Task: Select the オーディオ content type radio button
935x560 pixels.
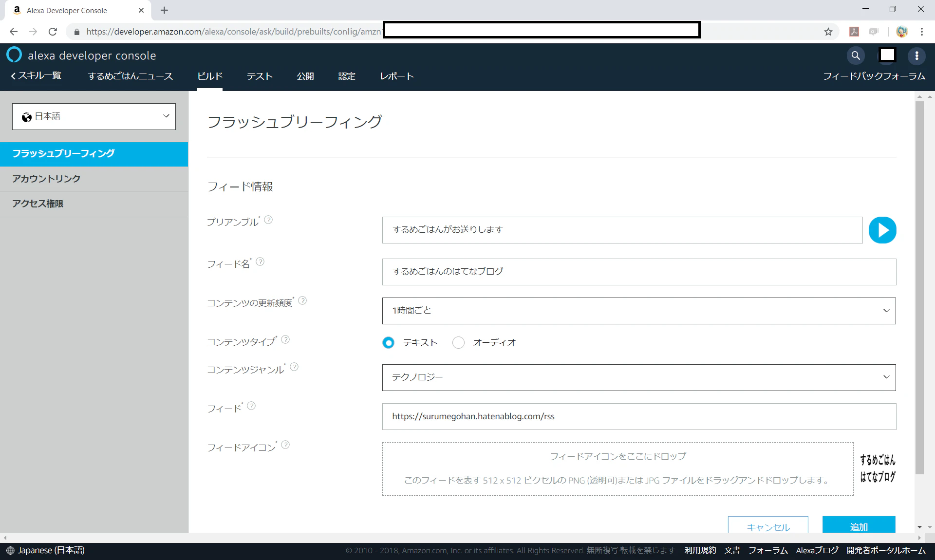Action: [x=458, y=343]
